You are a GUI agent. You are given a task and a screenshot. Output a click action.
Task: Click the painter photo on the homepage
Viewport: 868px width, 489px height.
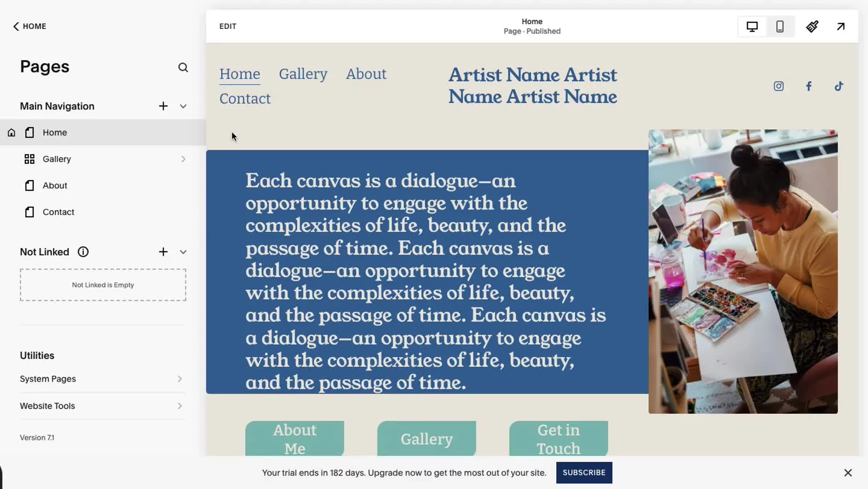point(743,272)
